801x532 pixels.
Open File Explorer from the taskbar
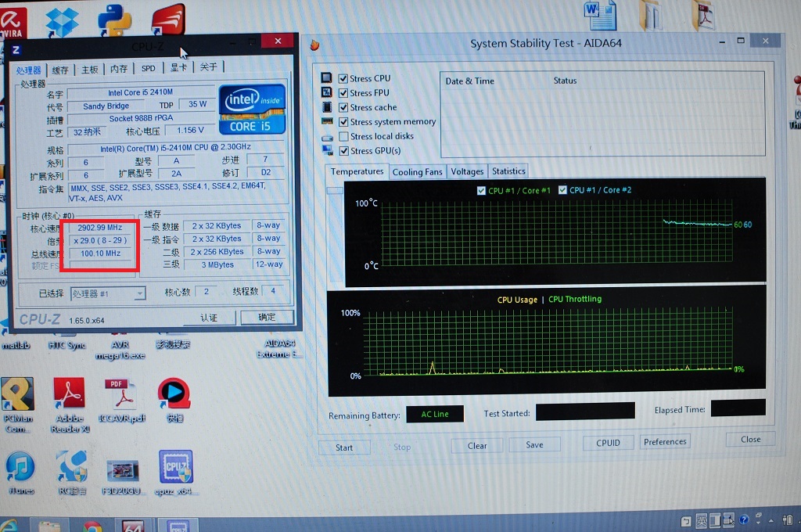[x=49, y=527]
